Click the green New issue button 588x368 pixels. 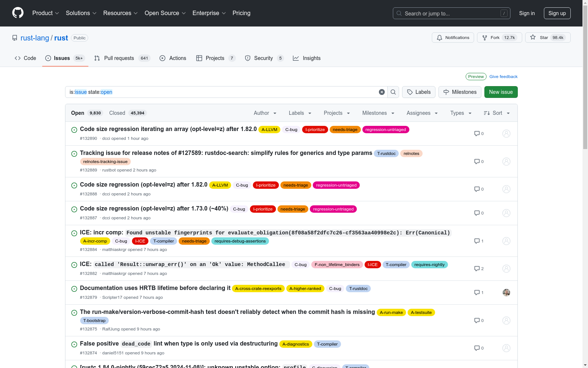[501, 92]
